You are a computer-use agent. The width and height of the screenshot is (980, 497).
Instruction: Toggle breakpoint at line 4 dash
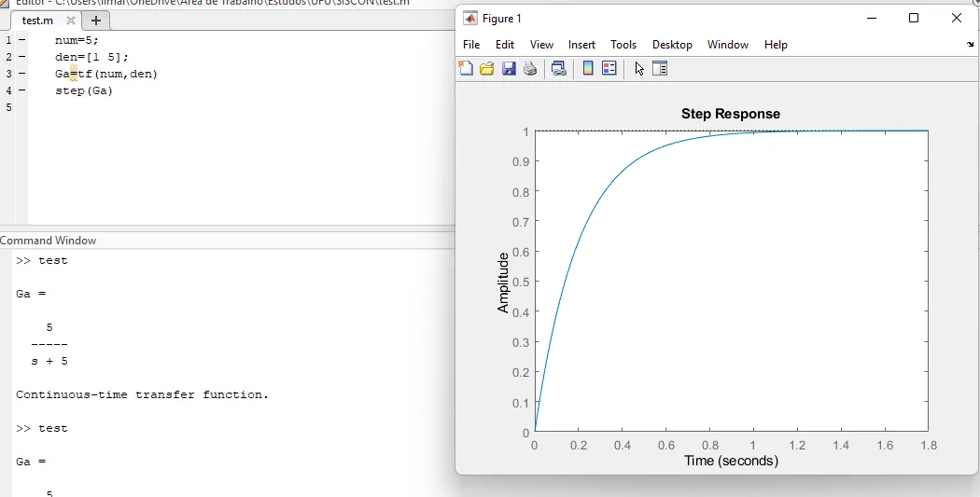pyautogui.click(x=21, y=90)
